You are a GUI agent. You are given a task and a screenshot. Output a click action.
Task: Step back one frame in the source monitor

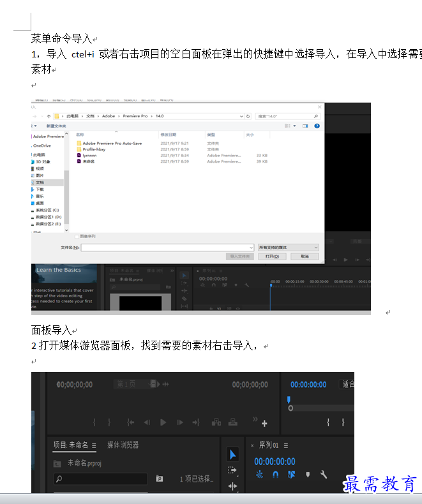[x=147, y=422]
